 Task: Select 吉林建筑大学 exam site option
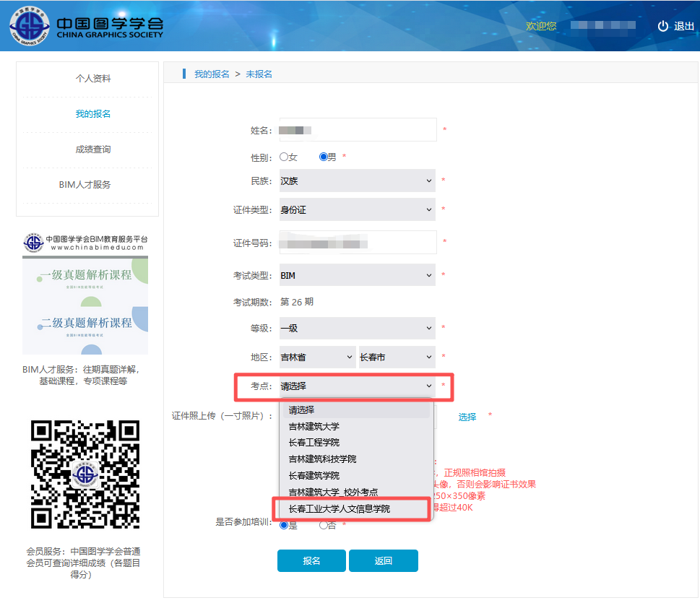(x=314, y=426)
